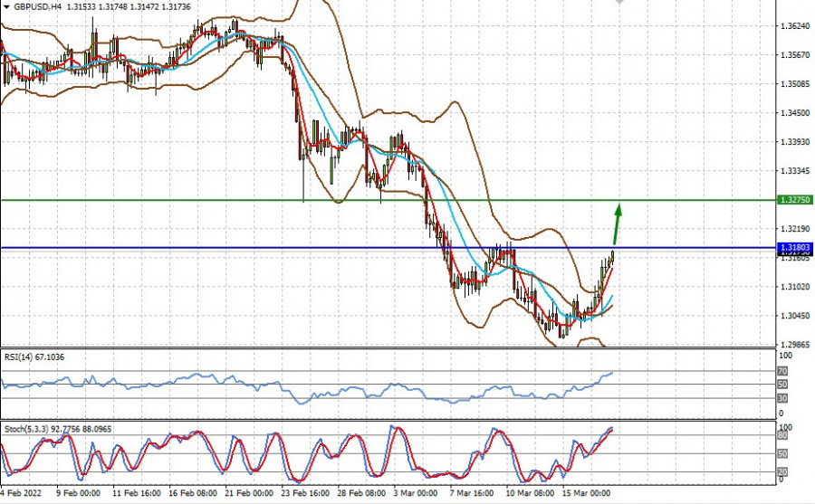
Task: Click the 3 Mar 00:00 time label
Action: [416, 492]
